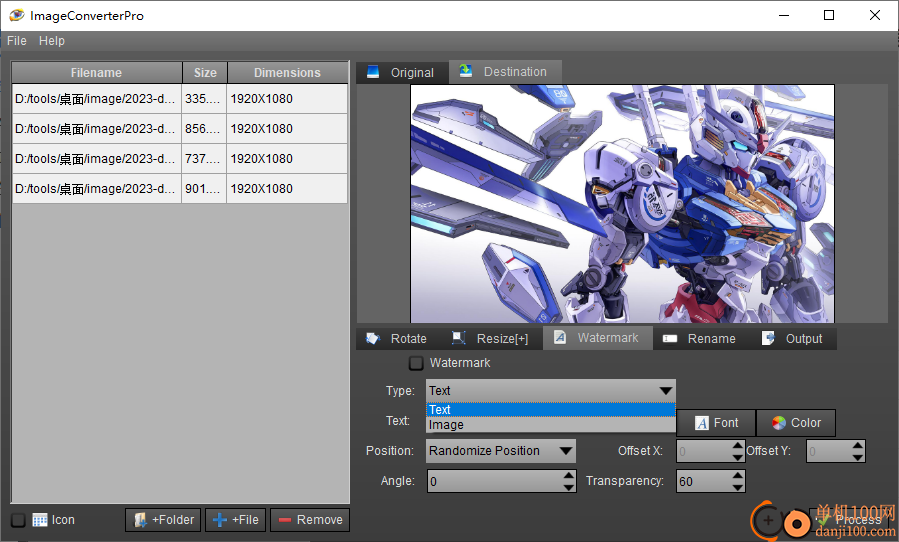
Task: Increase Offset X with the up arrow
Action: (x=738, y=446)
